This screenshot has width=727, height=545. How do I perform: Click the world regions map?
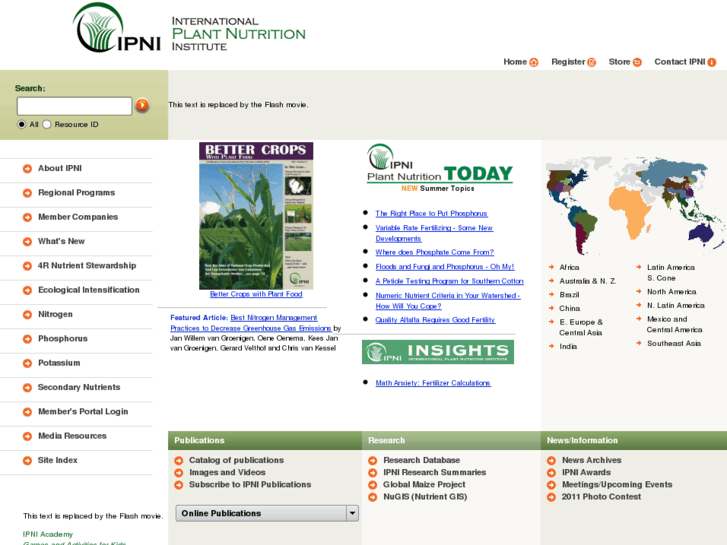coord(635,206)
